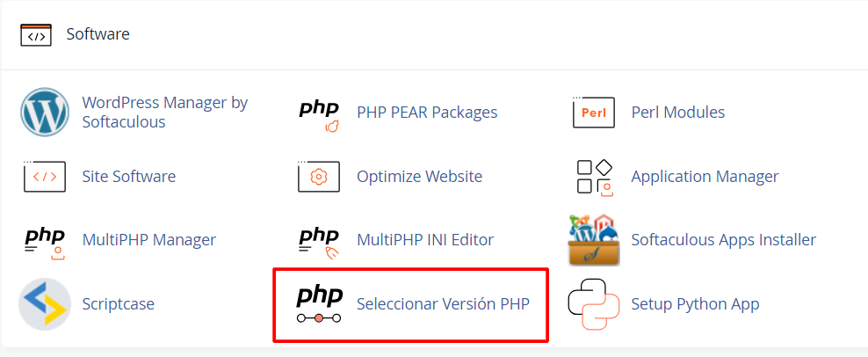Open WordPress Manager by Softaculous link
868x357 pixels.
click(165, 112)
